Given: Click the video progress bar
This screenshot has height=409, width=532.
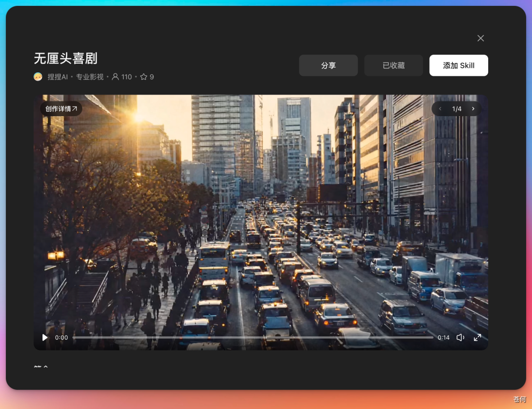Looking at the screenshot, I should point(253,338).
